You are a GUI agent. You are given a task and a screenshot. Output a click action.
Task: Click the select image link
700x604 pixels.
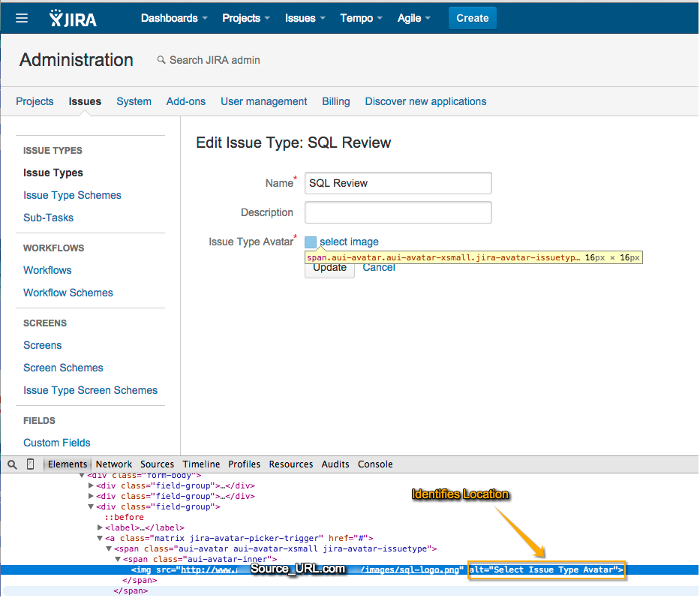coord(349,242)
